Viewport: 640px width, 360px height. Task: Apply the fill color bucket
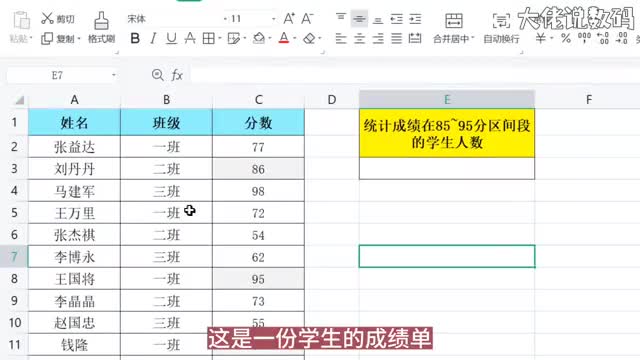(x=259, y=39)
